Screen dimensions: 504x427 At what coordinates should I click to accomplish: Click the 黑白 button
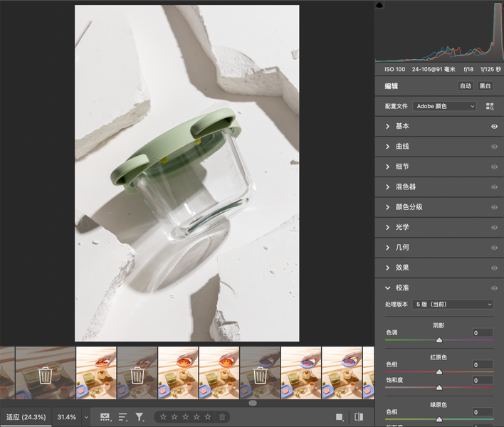tap(485, 86)
